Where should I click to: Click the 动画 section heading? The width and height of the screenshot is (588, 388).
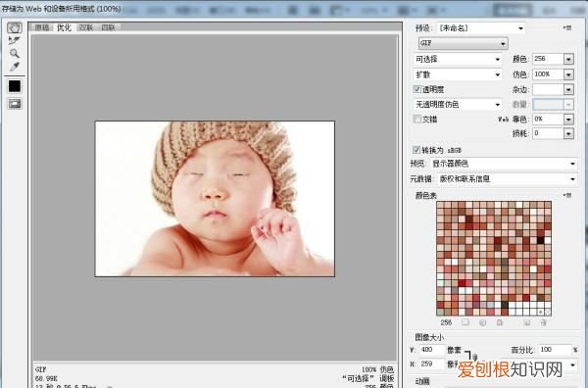422,381
